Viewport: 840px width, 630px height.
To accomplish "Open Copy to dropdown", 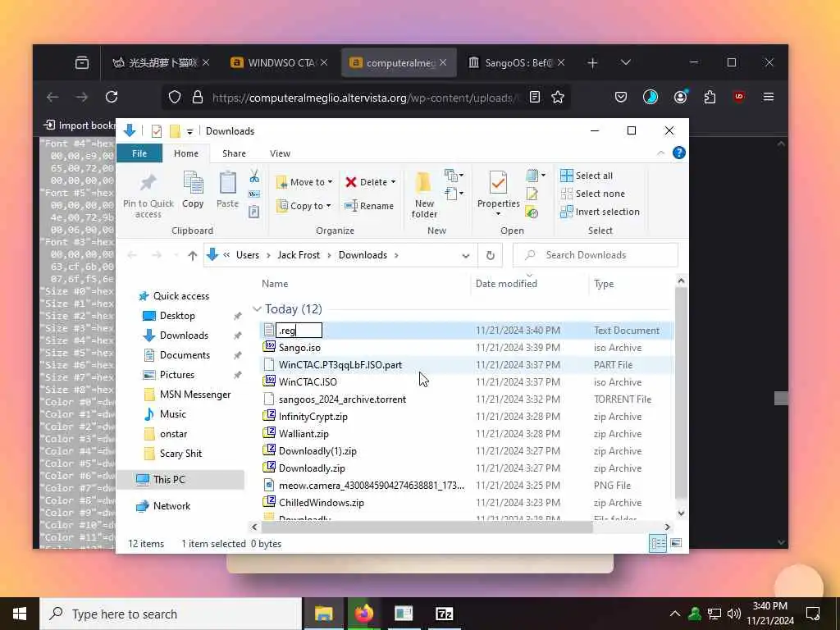I will (304, 206).
